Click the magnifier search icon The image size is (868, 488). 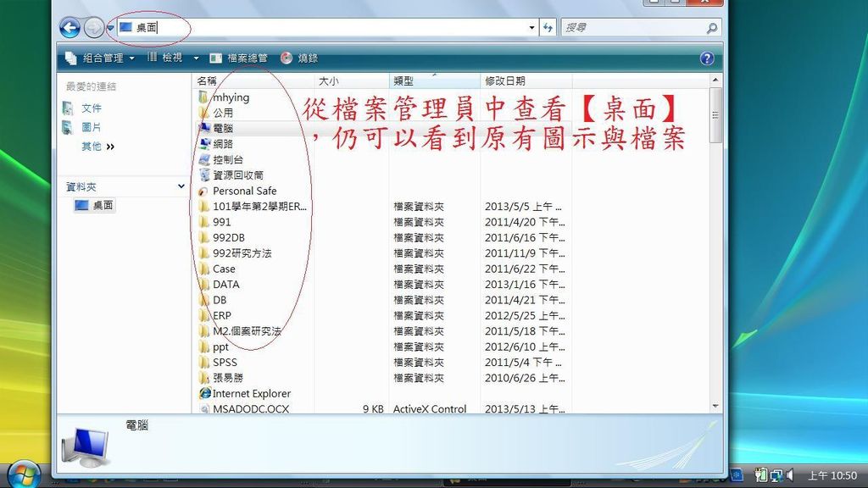[x=712, y=27]
